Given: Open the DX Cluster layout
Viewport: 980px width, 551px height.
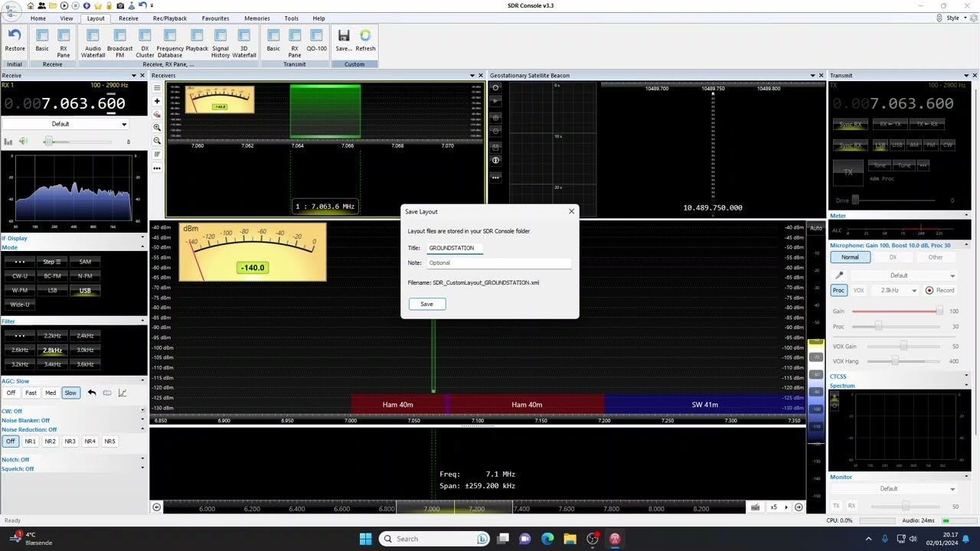Looking at the screenshot, I should (145, 42).
